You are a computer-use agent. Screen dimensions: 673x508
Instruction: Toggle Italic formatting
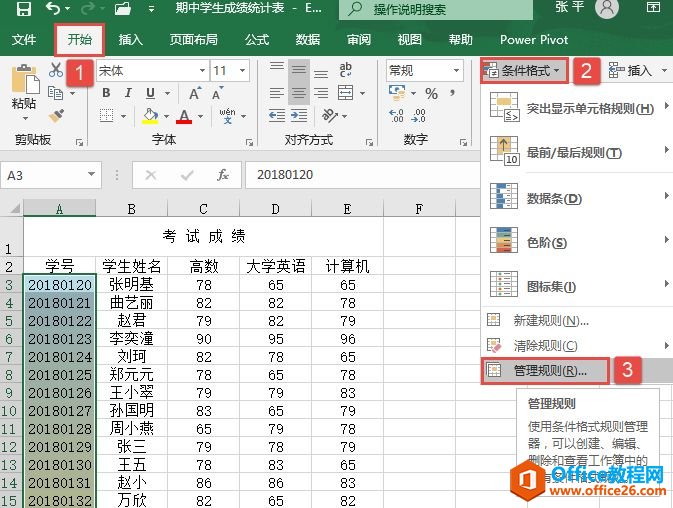(128, 93)
